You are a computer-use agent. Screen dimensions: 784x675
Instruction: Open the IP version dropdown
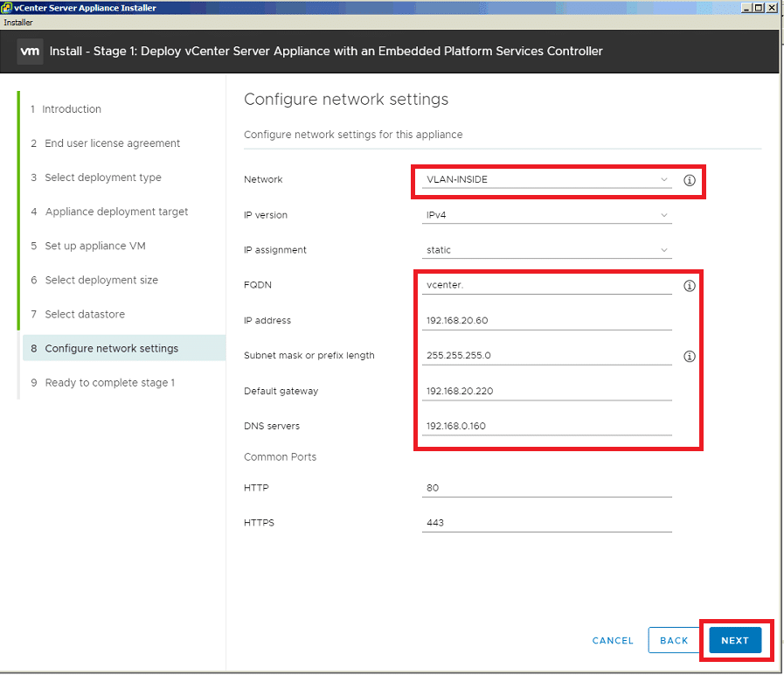click(546, 215)
